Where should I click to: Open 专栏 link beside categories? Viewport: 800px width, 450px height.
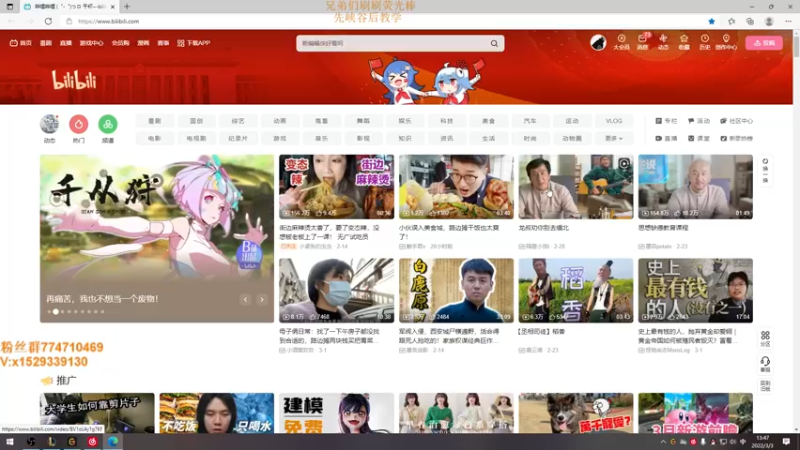(x=666, y=121)
